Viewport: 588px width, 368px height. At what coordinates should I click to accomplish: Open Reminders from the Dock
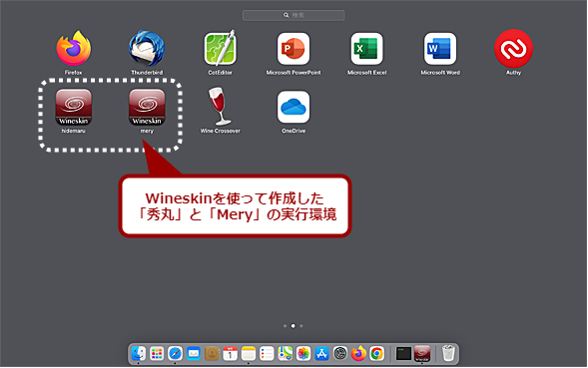pyautogui.click(x=267, y=353)
